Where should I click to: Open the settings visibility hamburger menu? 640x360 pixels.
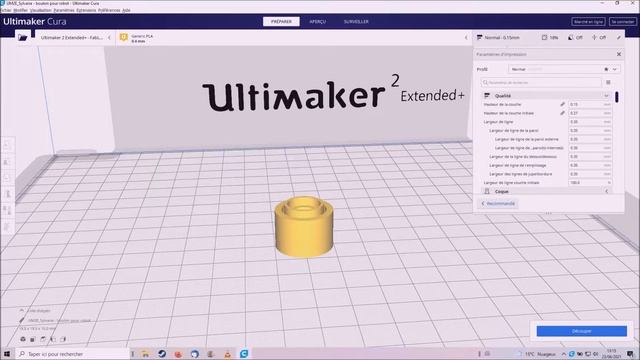[608, 82]
